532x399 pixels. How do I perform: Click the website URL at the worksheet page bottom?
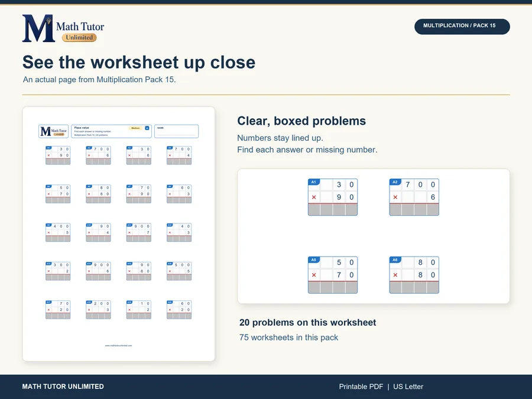coord(118,345)
